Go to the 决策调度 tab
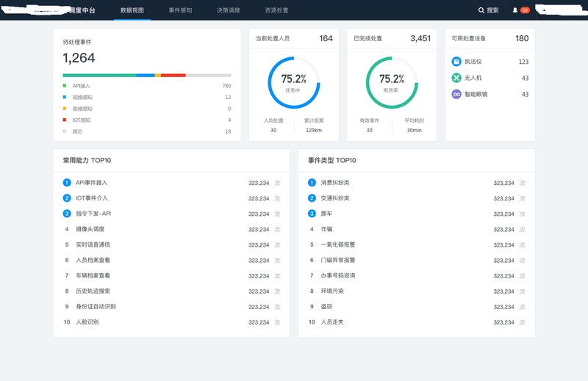This screenshot has height=381, width=588. tap(228, 10)
